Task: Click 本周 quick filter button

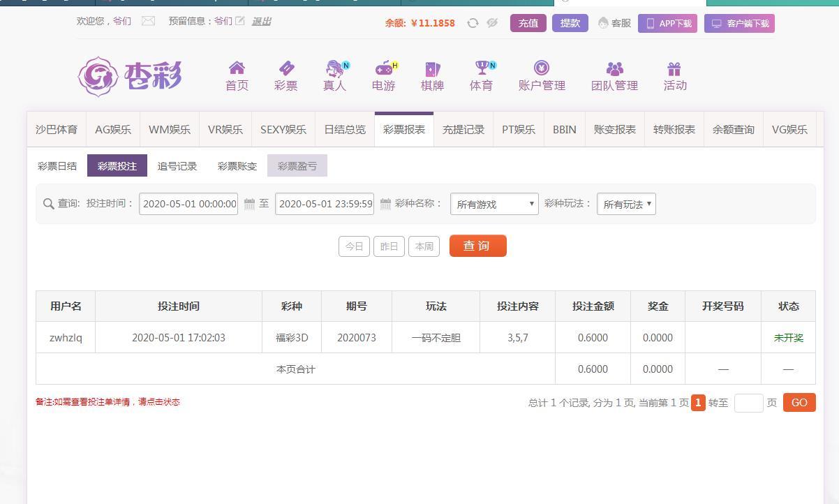Action: click(424, 246)
